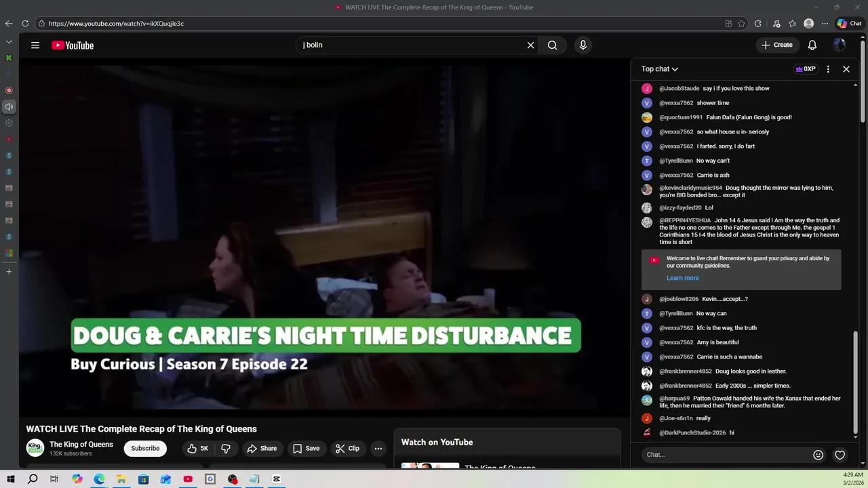The height and width of the screenshot is (488, 868).
Task: Select the green K tab in vertical sidebar
Action: coord(9,58)
